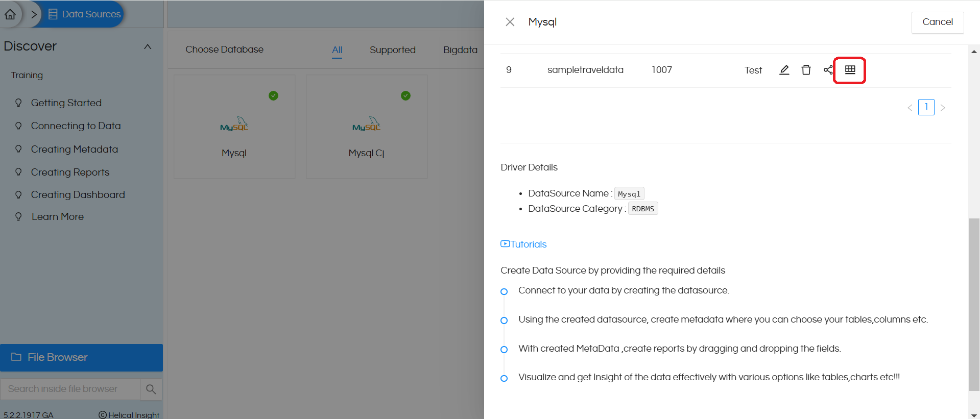Open the Tutorials link
This screenshot has height=419, width=980.
point(523,244)
